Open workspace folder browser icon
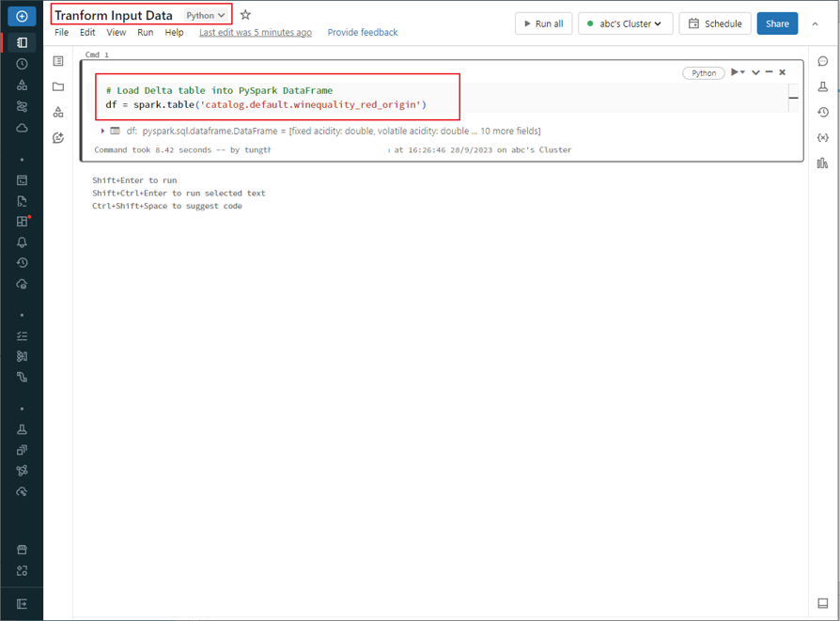 (x=58, y=86)
